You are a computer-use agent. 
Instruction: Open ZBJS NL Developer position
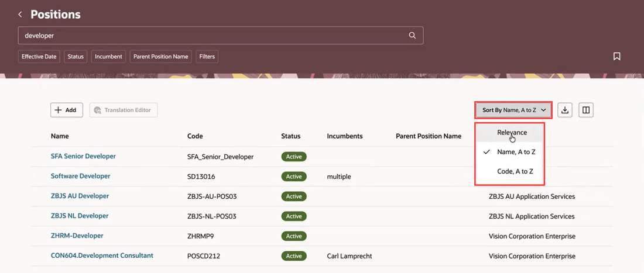click(x=80, y=216)
